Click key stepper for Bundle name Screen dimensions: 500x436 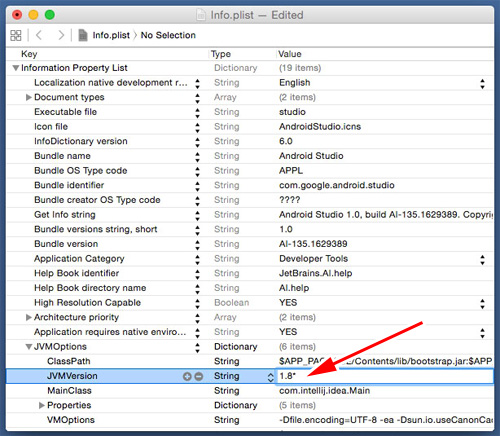click(x=197, y=157)
